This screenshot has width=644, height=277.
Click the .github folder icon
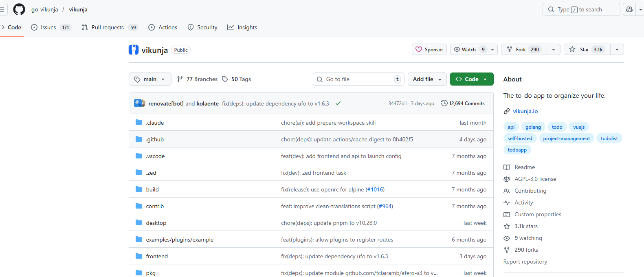[x=139, y=139]
